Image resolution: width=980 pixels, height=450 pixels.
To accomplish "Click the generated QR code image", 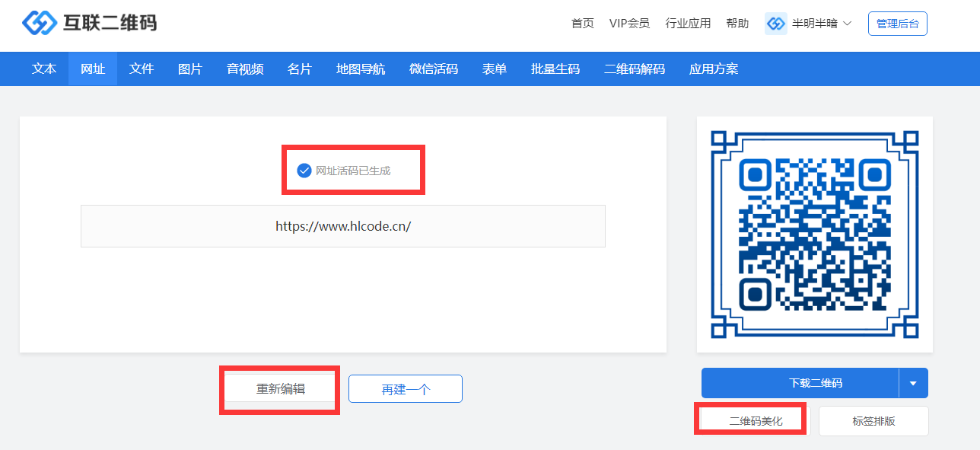I will point(814,234).
